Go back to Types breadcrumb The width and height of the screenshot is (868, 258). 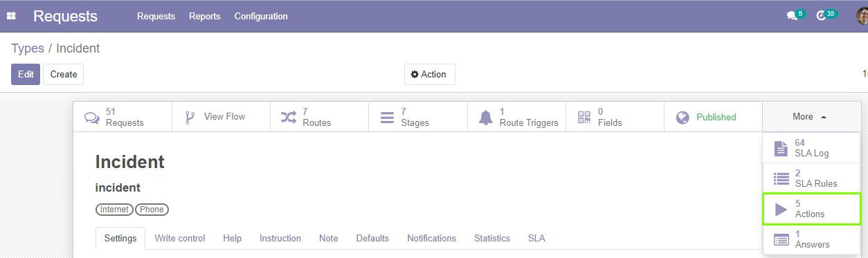(28, 48)
